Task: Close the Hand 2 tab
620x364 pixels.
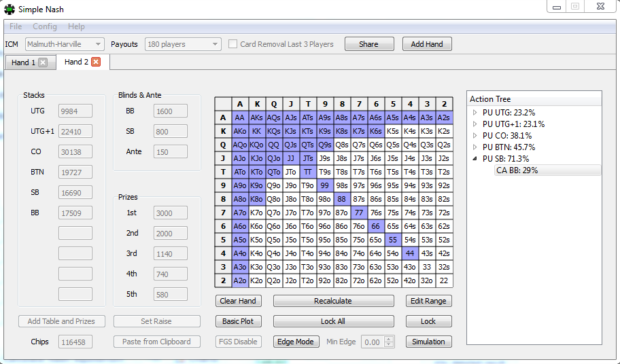Action: 96,62
